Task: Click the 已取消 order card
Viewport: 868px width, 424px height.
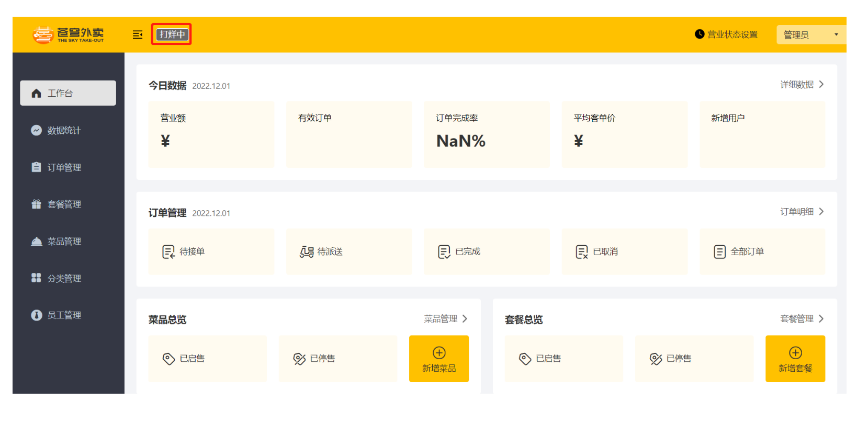Action: tap(625, 251)
